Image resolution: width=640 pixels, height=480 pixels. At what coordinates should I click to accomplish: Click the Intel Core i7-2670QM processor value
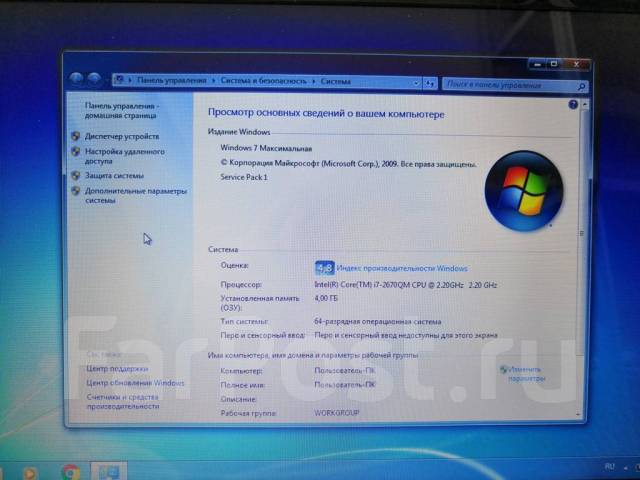(405, 285)
